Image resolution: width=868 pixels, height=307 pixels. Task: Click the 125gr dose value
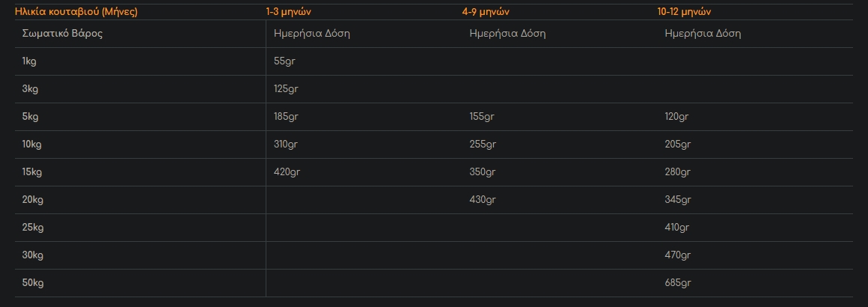tap(287, 89)
